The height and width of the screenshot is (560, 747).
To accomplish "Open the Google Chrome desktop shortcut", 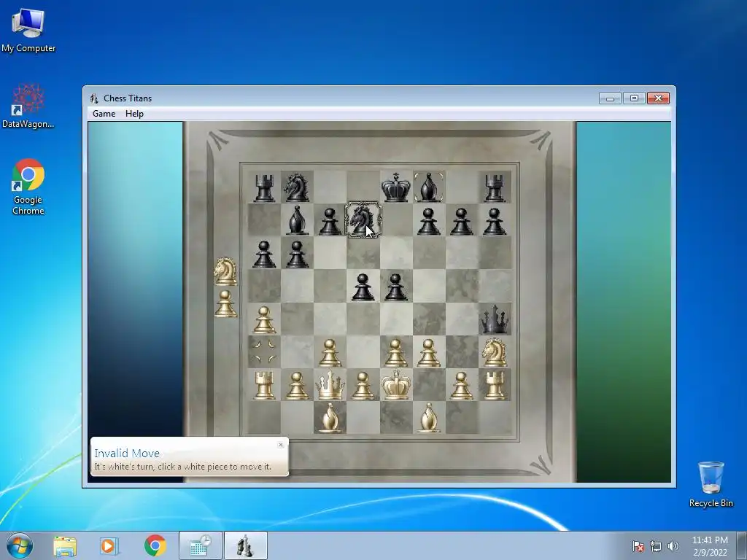I will [x=28, y=187].
